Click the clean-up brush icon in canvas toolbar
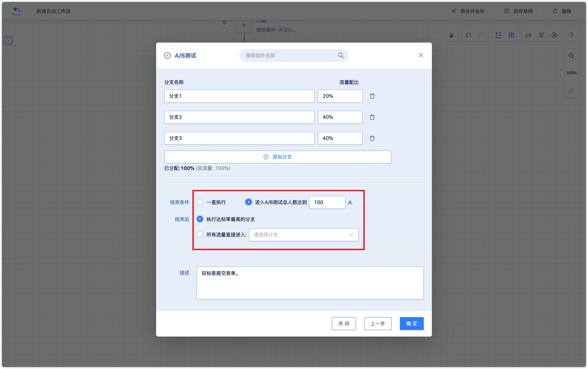Image resolution: width=588 pixels, height=369 pixels. pyautogui.click(x=451, y=36)
